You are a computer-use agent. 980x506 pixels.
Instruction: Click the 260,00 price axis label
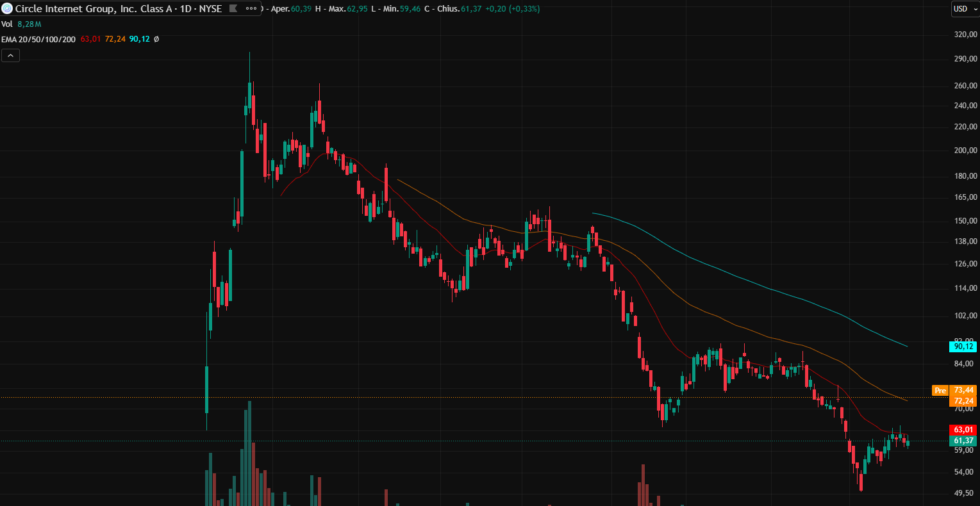point(965,86)
